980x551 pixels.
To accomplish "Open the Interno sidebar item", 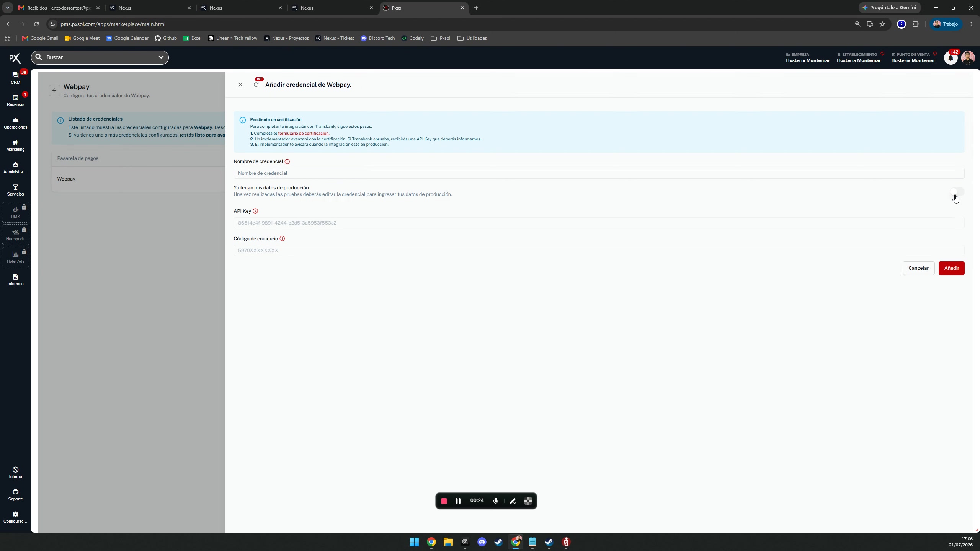I will click(x=15, y=473).
